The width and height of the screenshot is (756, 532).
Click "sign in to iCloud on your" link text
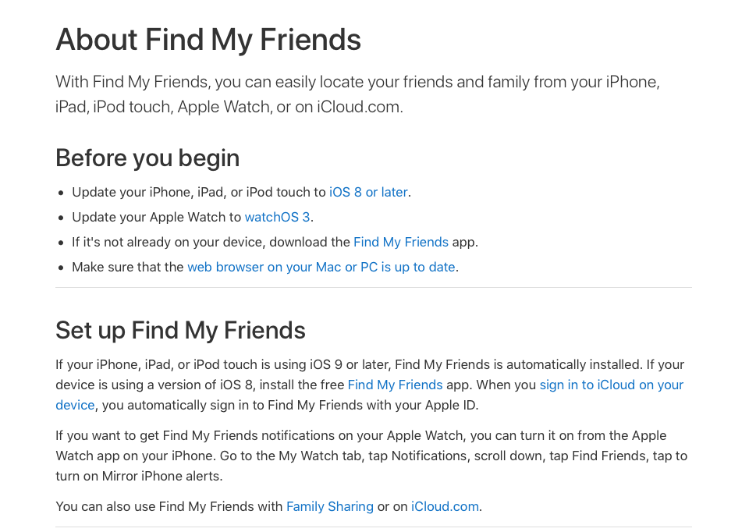pos(612,385)
